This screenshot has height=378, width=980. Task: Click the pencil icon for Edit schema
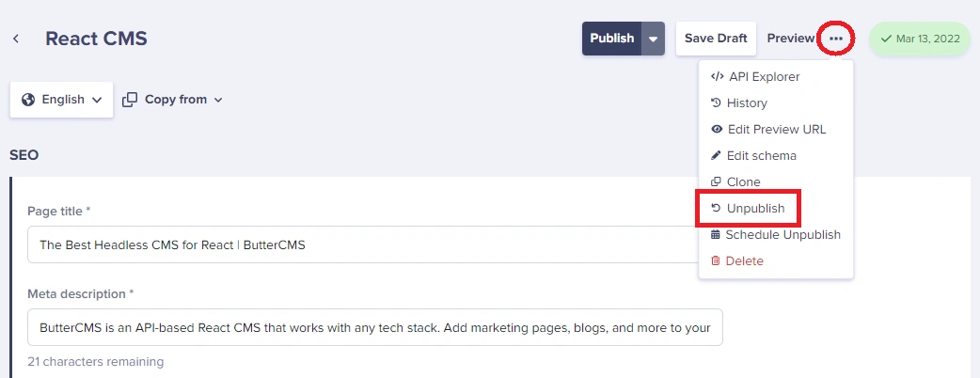pos(717,155)
